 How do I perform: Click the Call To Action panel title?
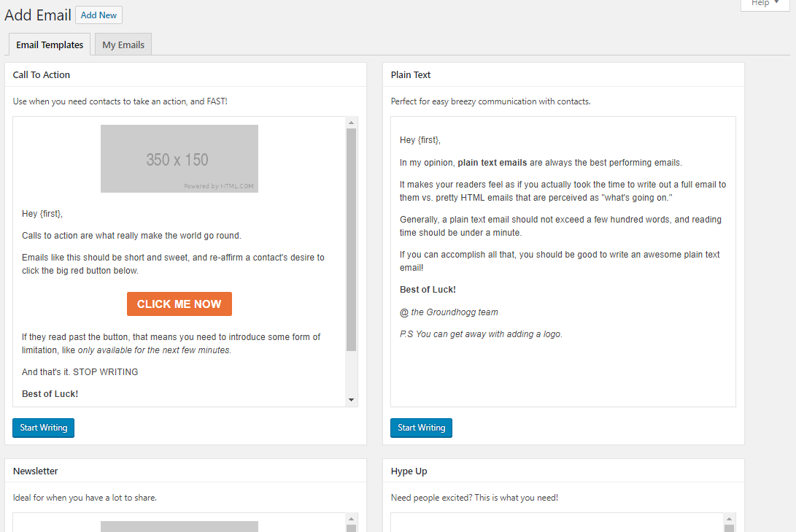coord(42,74)
